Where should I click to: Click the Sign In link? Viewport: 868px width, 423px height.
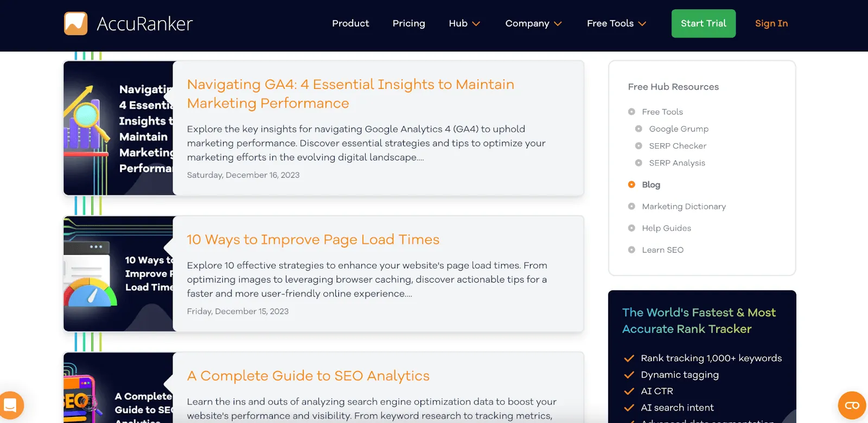click(771, 23)
